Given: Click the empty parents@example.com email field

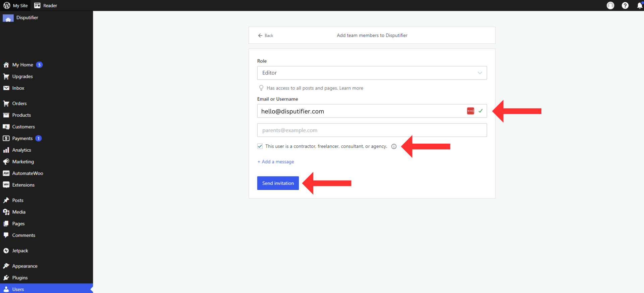Looking at the screenshot, I should point(372,130).
